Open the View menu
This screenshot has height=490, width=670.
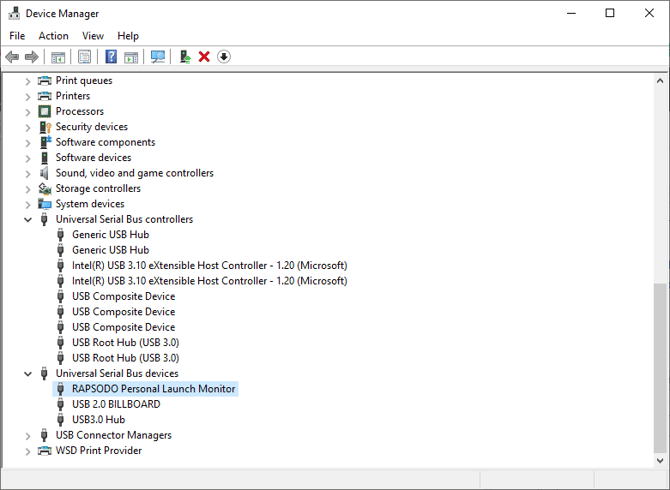click(93, 36)
